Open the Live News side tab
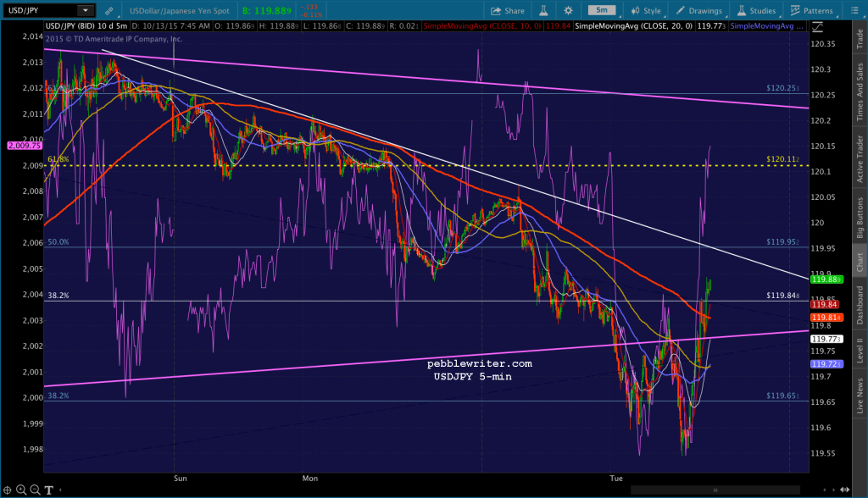 tap(860, 396)
